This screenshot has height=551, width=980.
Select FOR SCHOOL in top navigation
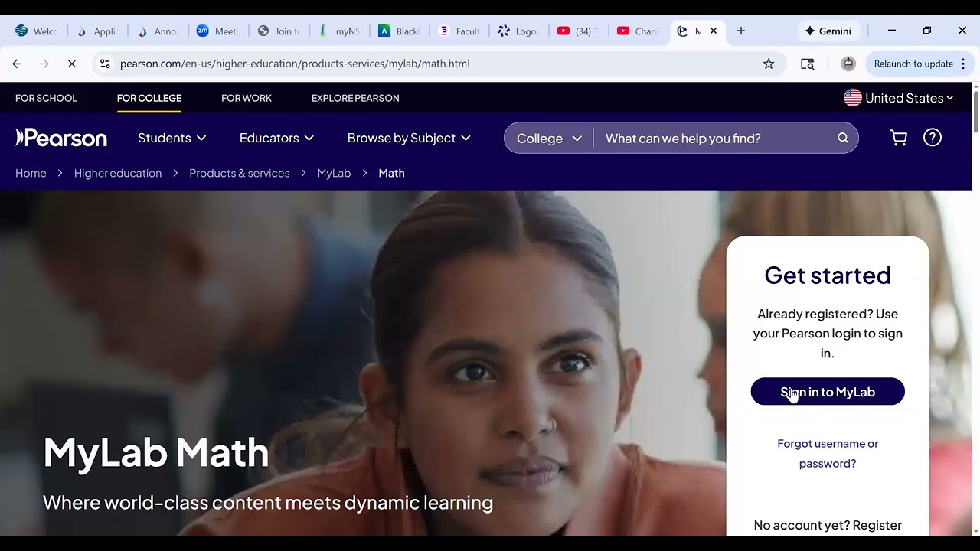[x=46, y=98]
